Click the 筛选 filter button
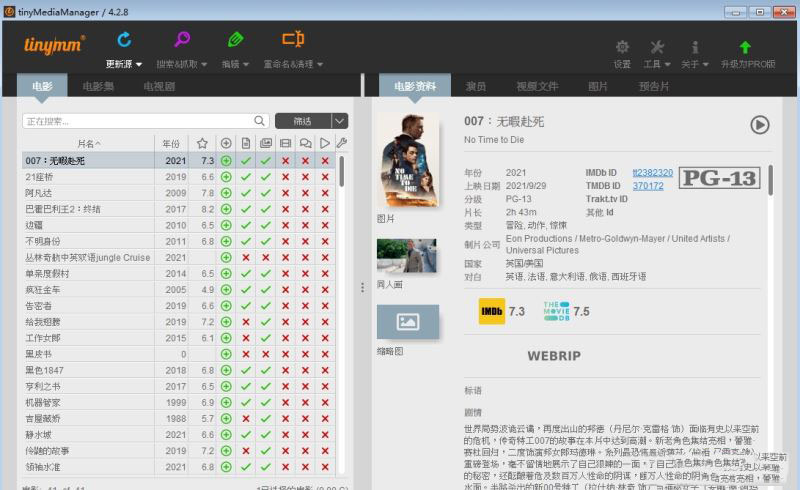 pos(303,121)
